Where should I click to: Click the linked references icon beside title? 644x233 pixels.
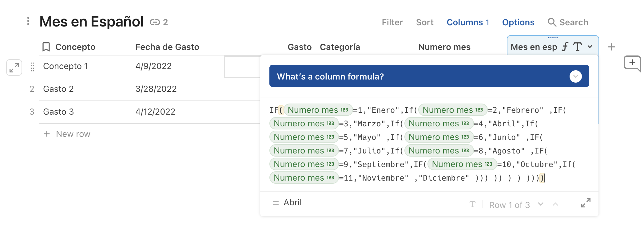point(155,22)
